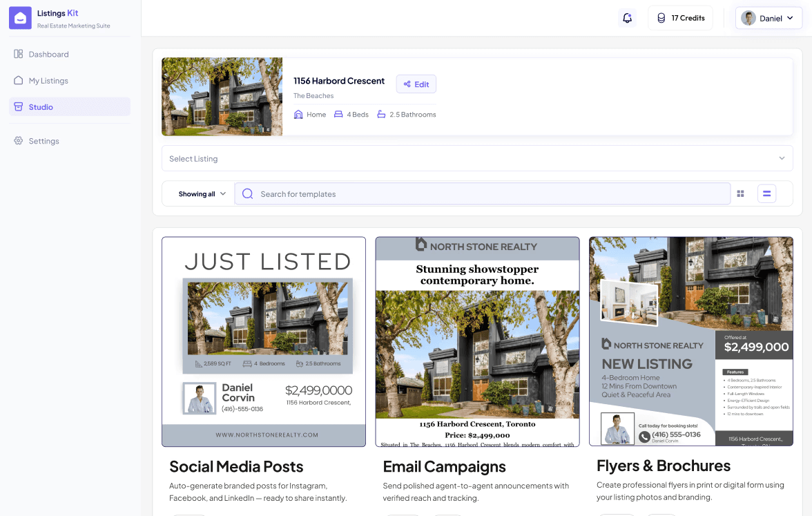Screen dimensions: 812x516
Task: Open the notifications bell
Action: (x=627, y=18)
